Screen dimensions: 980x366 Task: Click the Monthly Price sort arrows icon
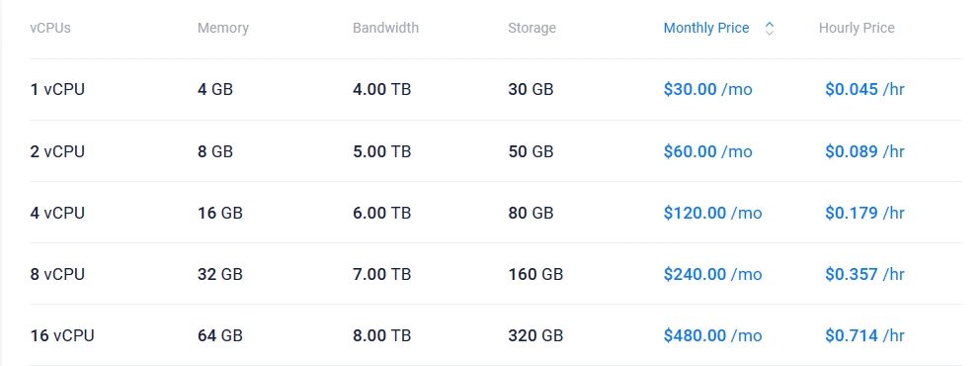(770, 28)
